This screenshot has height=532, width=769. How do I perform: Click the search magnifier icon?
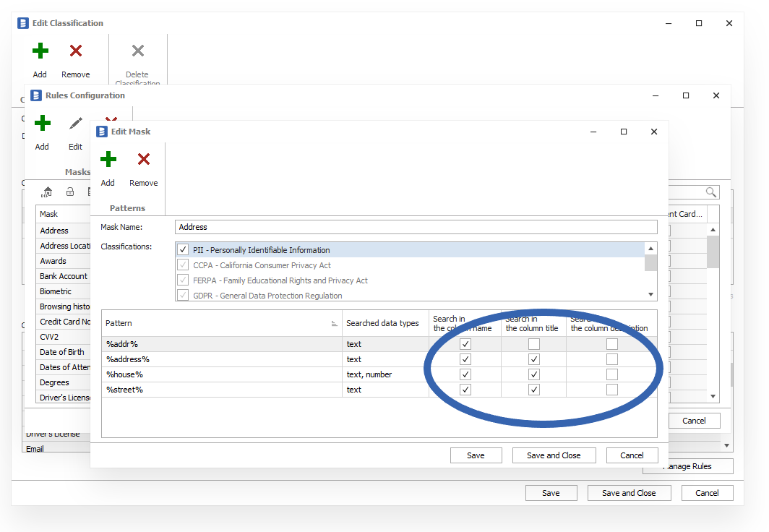click(x=711, y=192)
